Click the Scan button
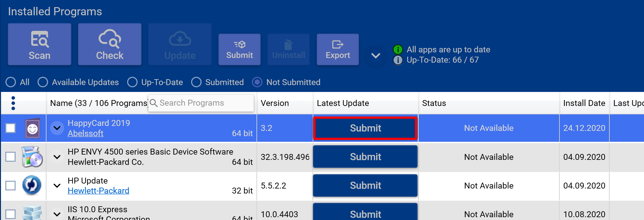This screenshot has width=644, height=220. [x=40, y=44]
